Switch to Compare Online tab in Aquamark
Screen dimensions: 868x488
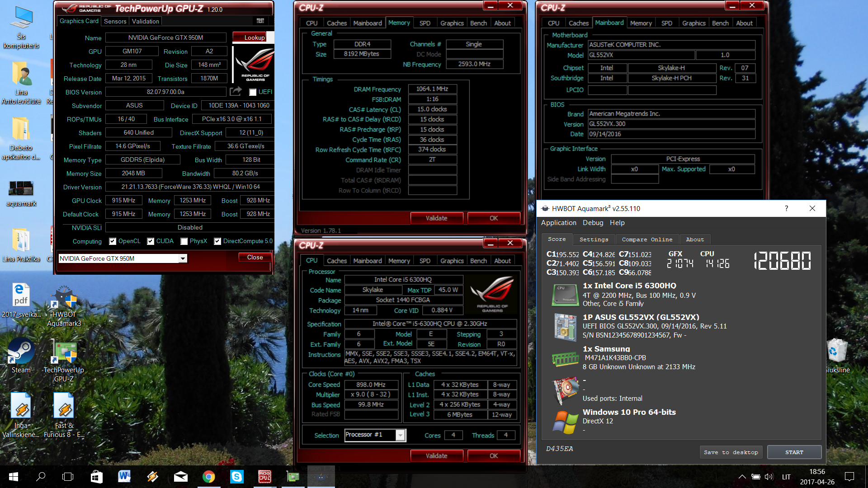[647, 239]
